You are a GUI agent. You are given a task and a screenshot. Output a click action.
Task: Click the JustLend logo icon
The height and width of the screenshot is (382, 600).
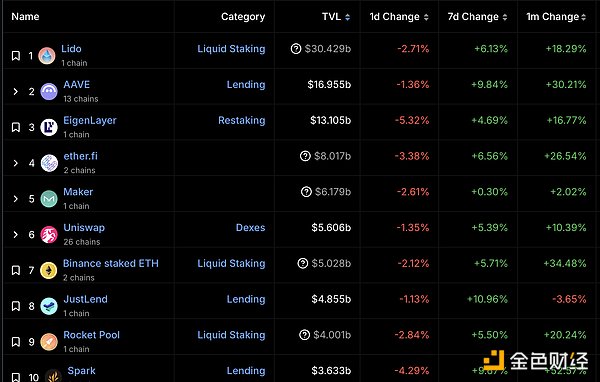49,306
